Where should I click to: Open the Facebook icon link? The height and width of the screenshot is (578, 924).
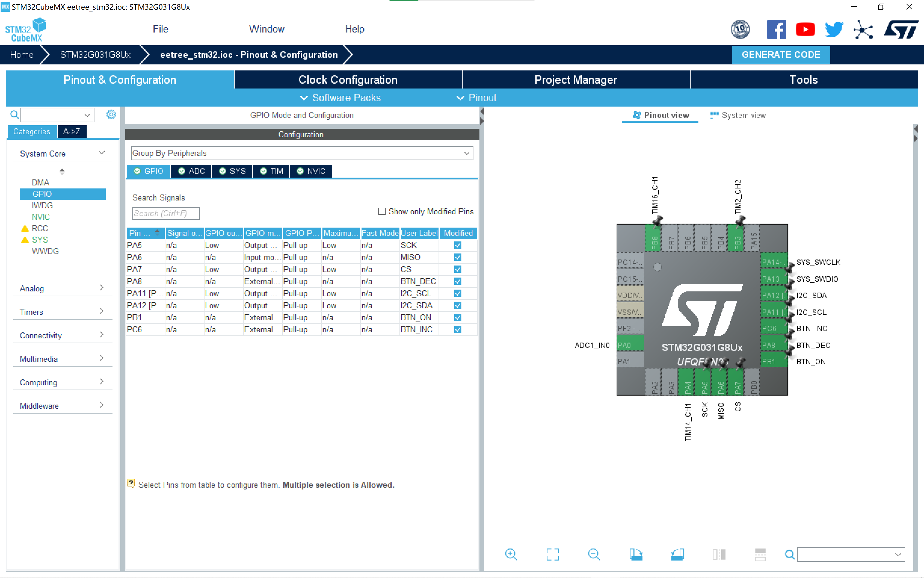[x=776, y=30]
